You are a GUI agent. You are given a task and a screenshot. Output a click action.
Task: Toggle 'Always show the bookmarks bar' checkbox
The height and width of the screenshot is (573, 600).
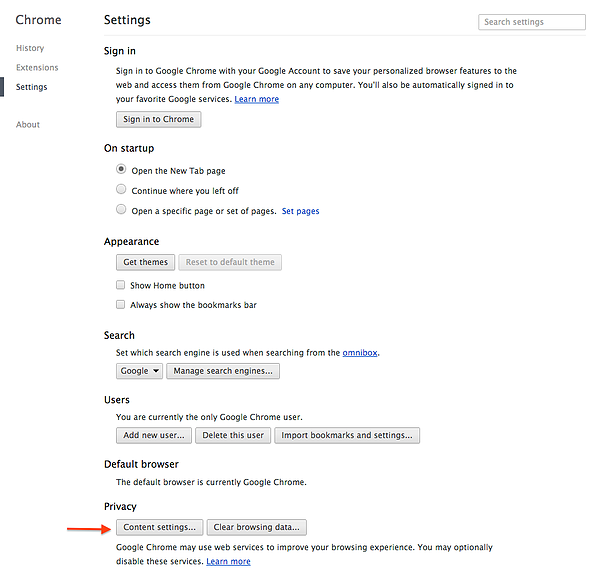[x=121, y=305]
